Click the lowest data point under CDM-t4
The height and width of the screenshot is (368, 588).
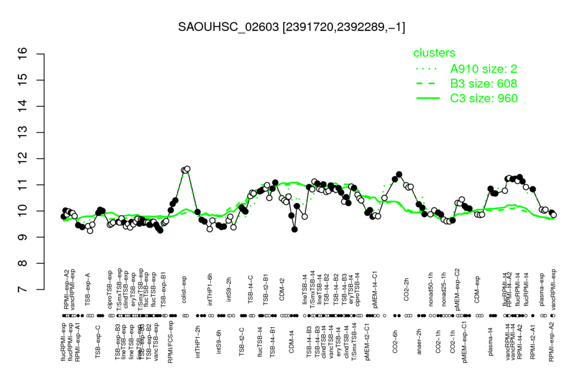[x=295, y=229]
